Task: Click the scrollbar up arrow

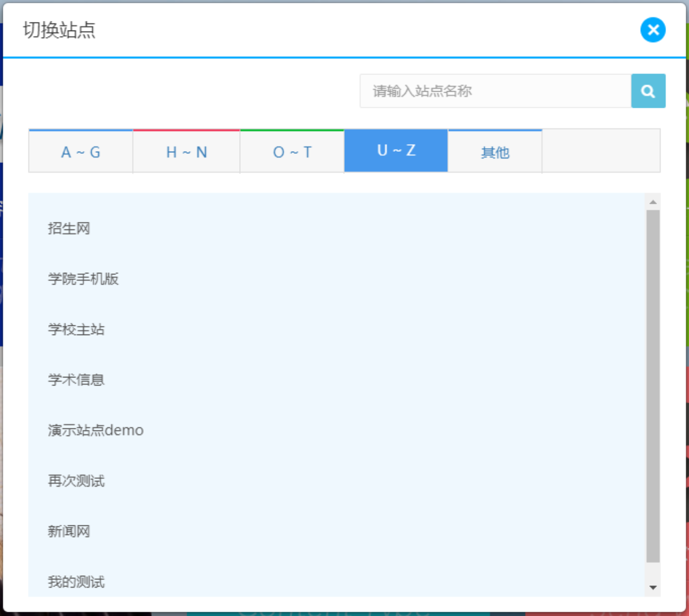Action: point(653,202)
